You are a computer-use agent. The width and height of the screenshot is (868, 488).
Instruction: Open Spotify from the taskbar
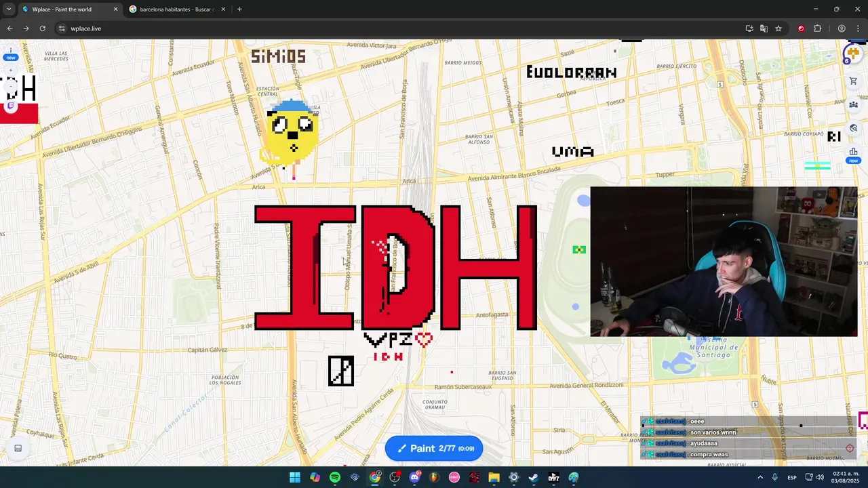pos(335,477)
